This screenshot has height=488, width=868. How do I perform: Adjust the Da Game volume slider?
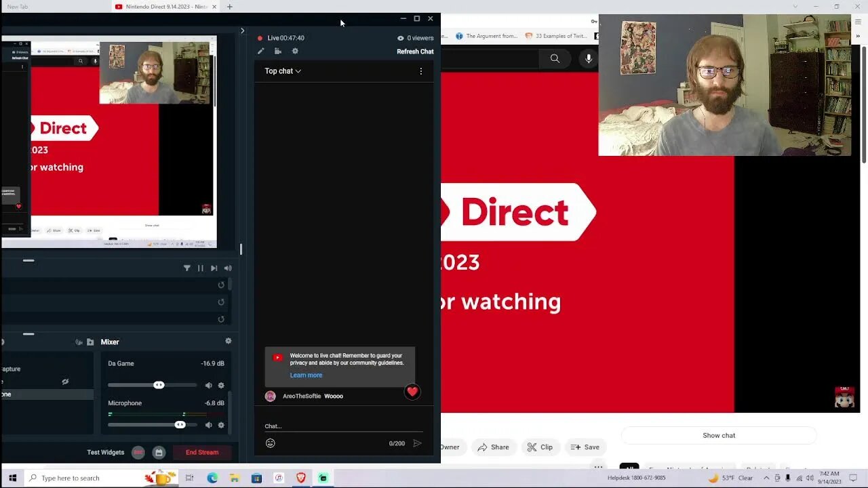153,385
